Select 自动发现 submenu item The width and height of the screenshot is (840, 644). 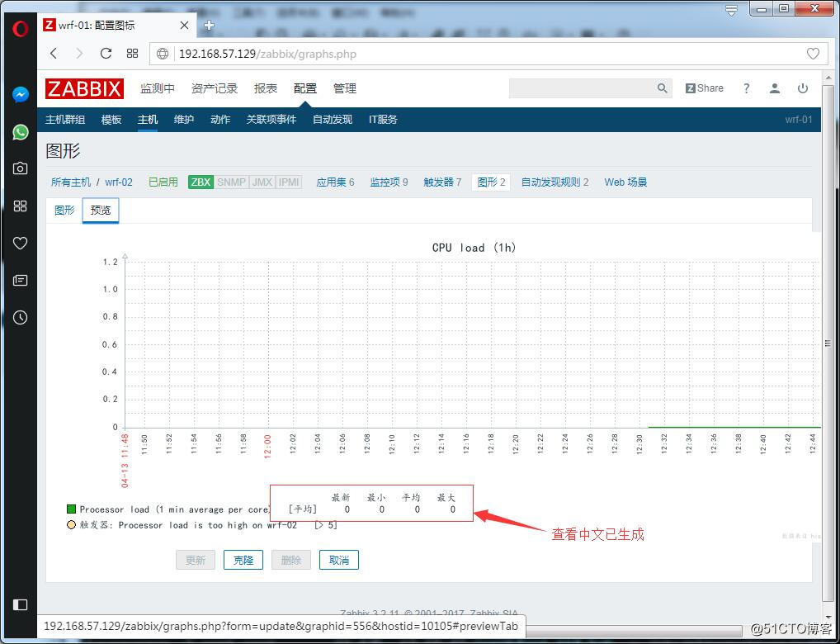click(333, 120)
